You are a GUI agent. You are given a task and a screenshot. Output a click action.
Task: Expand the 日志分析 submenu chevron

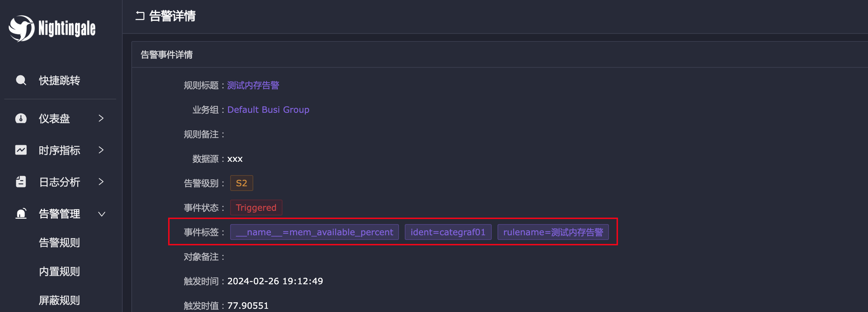point(101,182)
